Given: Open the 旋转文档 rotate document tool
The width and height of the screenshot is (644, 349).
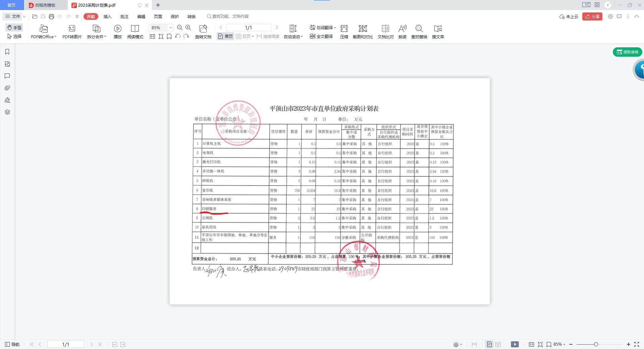Looking at the screenshot, I should [203, 29].
